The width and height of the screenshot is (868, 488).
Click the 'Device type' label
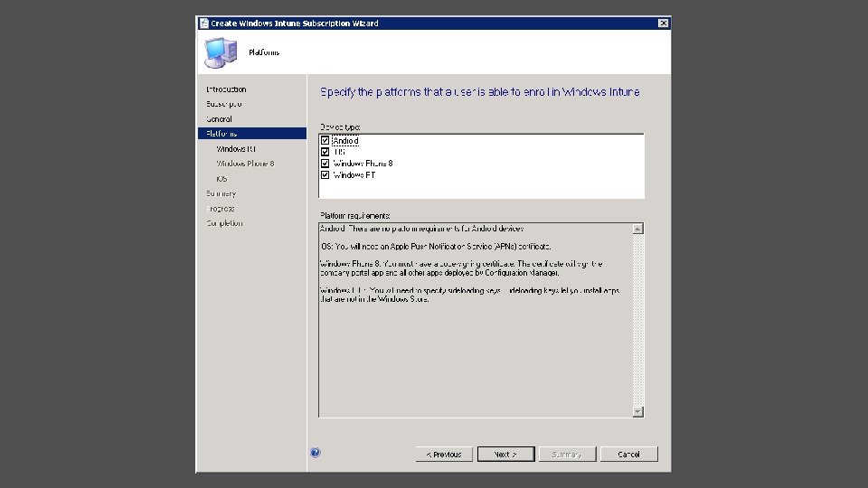(340, 127)
